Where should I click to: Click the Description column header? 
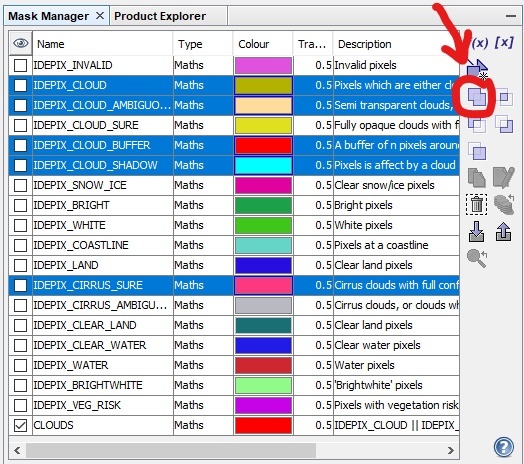pyautogui.click(x=396, y=44)
